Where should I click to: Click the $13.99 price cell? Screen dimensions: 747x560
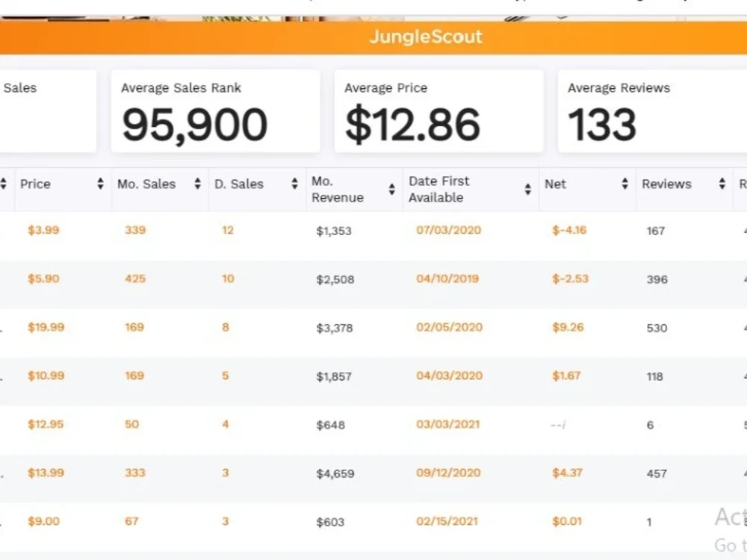(46, 473)
